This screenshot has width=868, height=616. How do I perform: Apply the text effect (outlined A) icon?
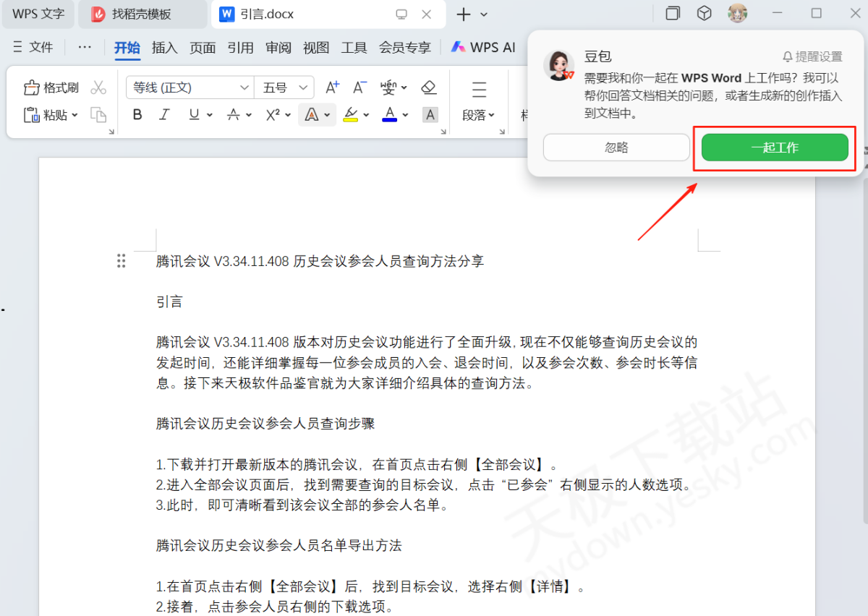pyautogui.click(x=311, y=114)
